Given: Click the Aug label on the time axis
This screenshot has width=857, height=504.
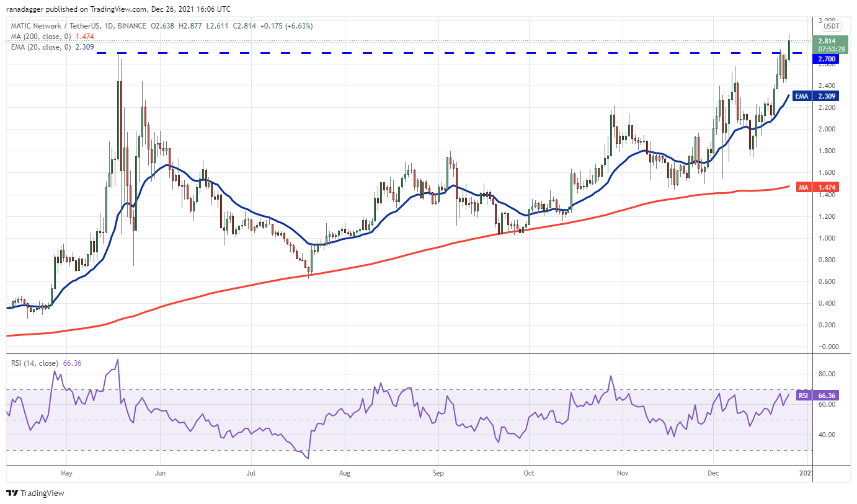Looking at the screenshot, I should pos(345,474).
